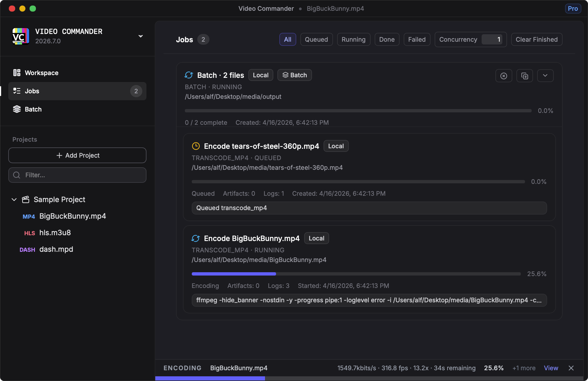588x381 pixels.
Task: Open the Workspace section
Action: click(x=41, y=73)
